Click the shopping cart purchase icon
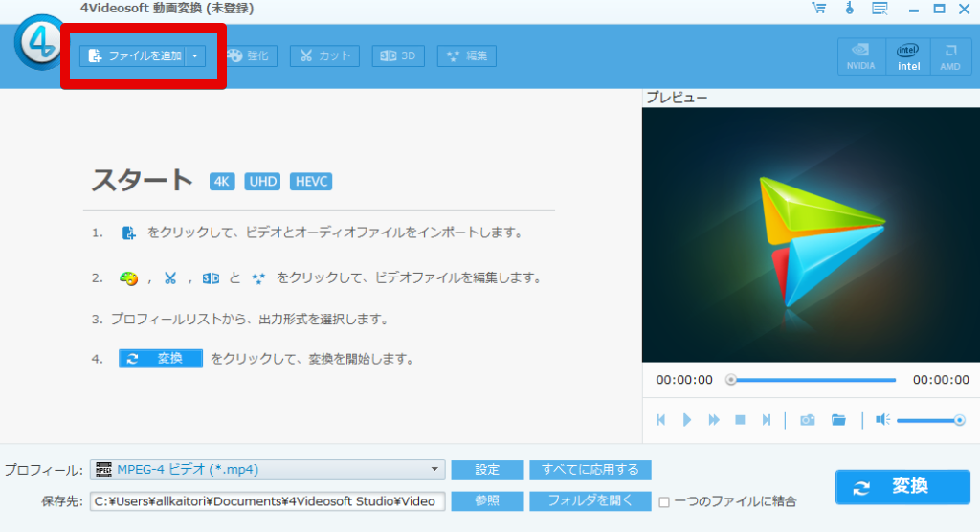 tap(819, 8)
